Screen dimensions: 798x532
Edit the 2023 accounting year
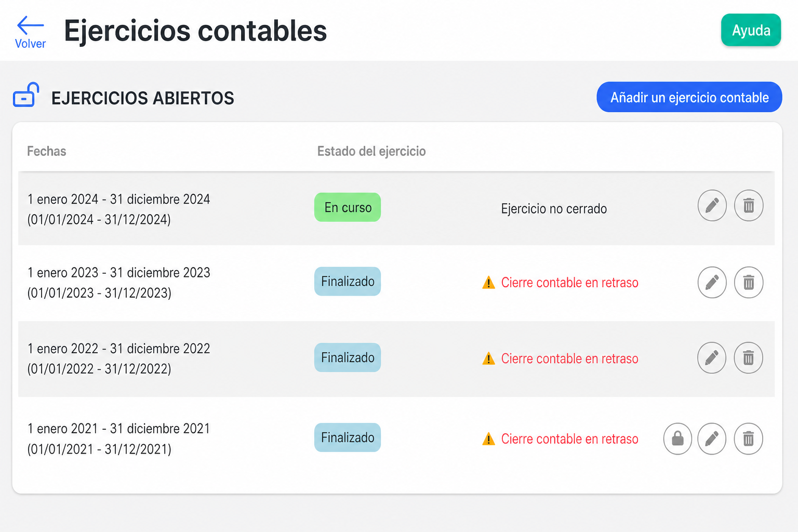click(x=712, y=283)
